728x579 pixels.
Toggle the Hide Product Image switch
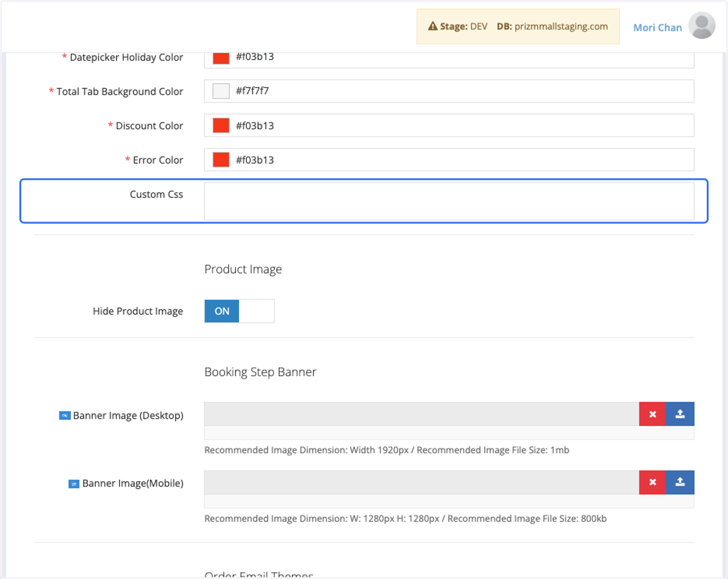click(239, 311)
